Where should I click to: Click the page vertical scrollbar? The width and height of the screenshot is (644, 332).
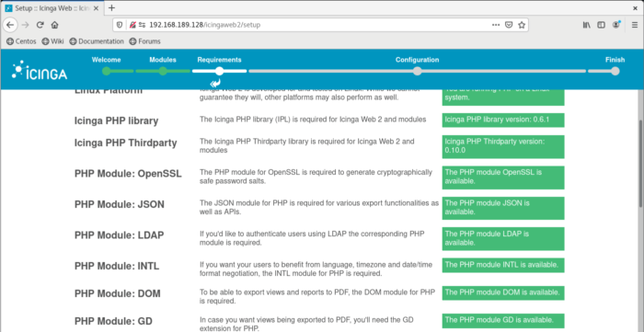point(640,164)
